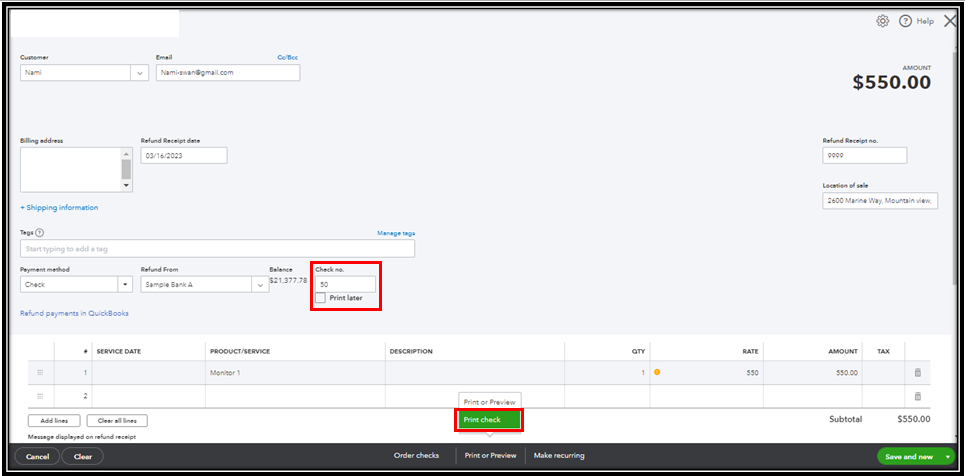Click the Location of sale field
This screenshot has width=965, height=476.
pyautogui.click(x=880, y=201)
